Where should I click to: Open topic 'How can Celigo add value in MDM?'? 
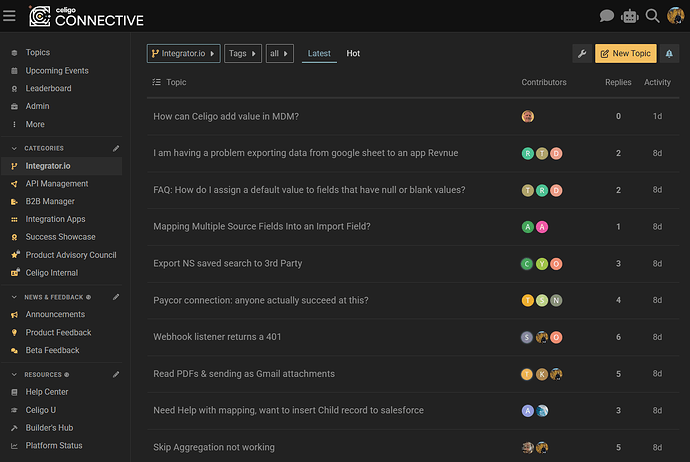[226, 117]
